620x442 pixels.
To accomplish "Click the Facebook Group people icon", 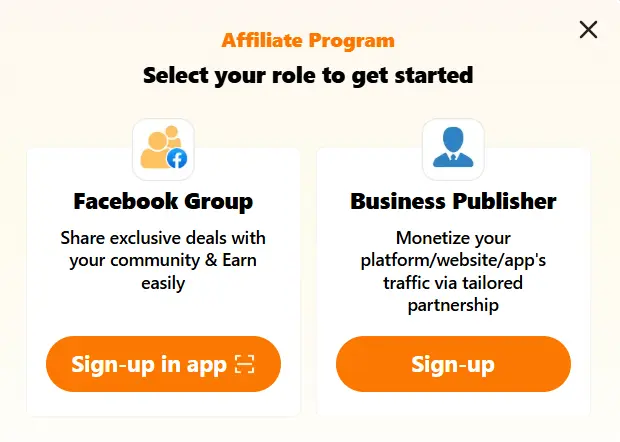I will [x=163, y=149].
